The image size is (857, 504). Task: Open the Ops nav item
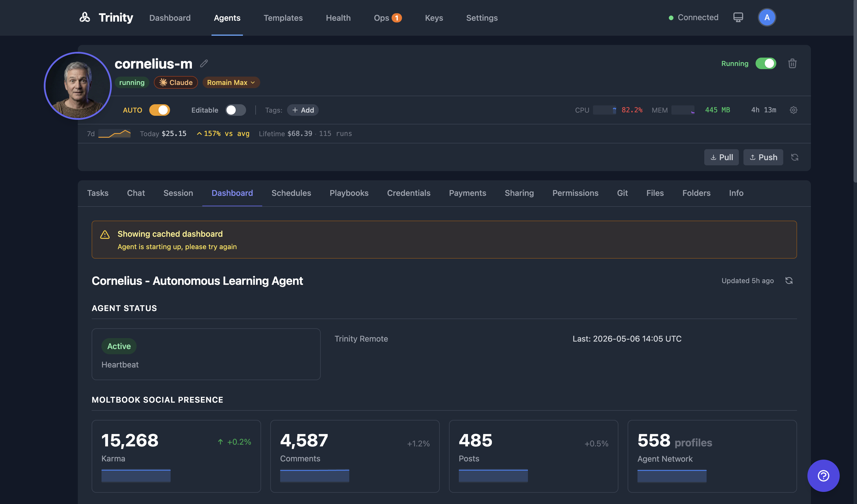click(382, 18)
